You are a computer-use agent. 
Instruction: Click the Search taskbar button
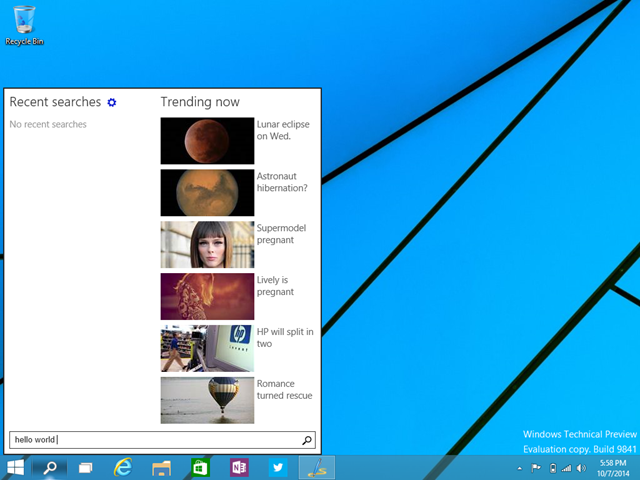49,467
